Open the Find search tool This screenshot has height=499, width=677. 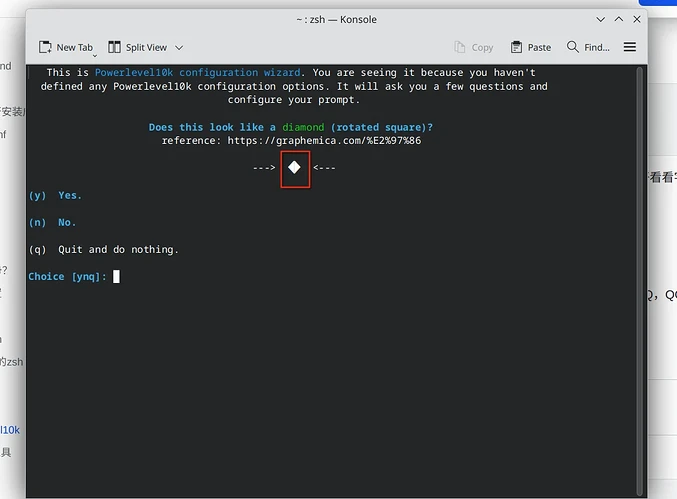(x=588, y=47)
